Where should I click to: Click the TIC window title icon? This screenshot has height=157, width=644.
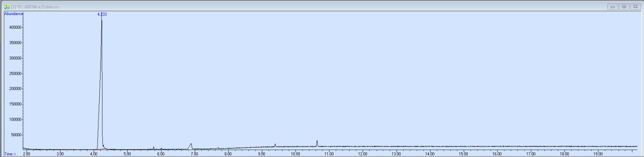(7, 7)
